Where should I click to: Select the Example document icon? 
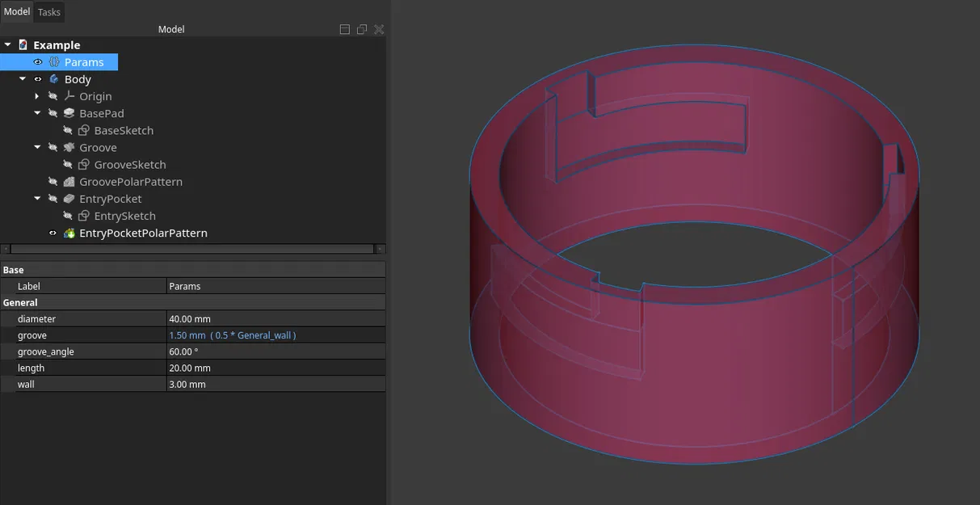(x=23, y=44)
